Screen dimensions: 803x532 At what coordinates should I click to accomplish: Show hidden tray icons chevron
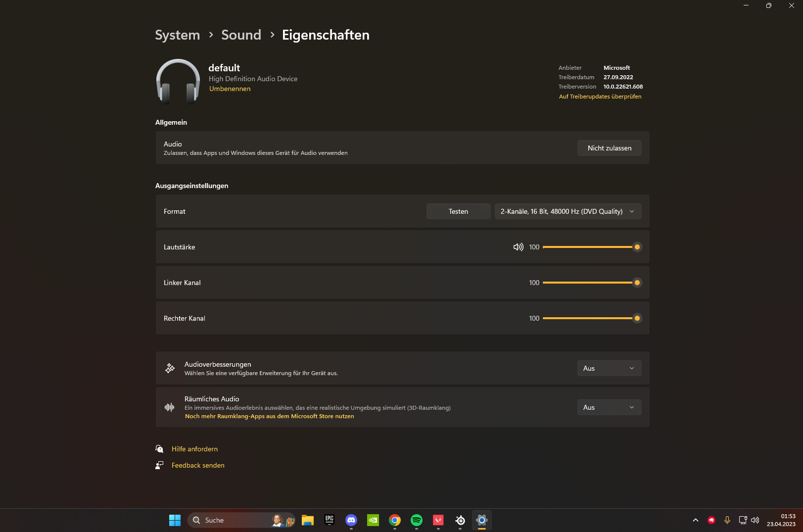[x=696, y=520]
